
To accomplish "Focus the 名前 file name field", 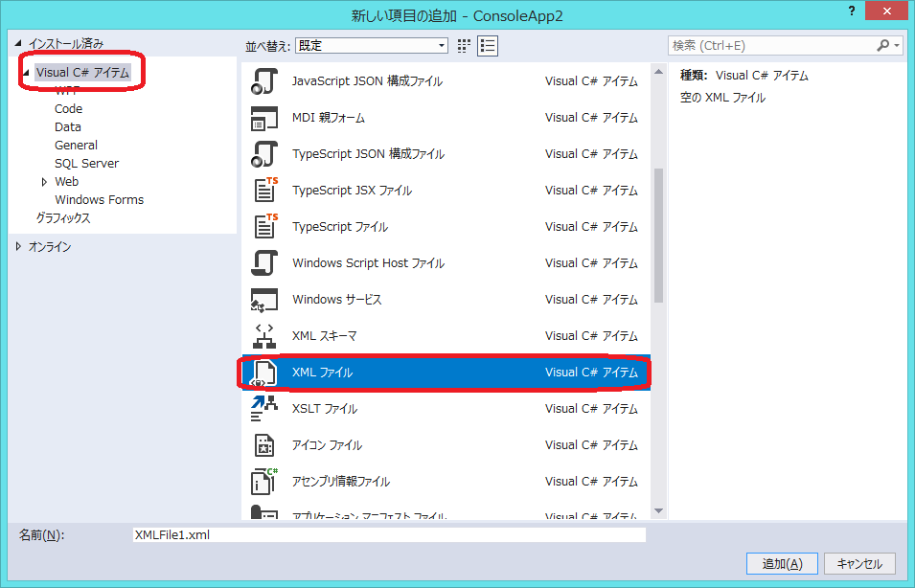I will point(389,535).
